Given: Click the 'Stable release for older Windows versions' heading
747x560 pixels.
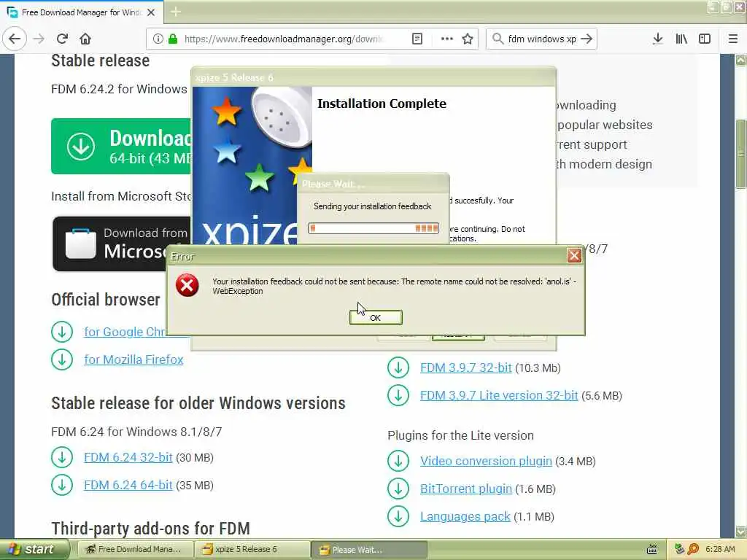Looking at the screenshot, I should (198, 403).
